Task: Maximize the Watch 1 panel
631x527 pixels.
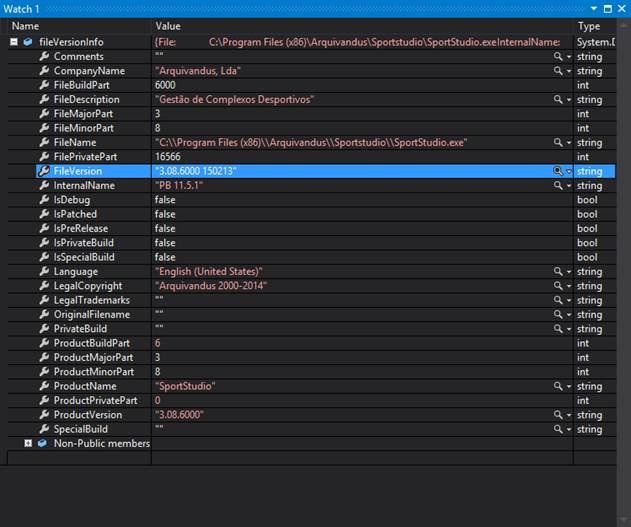Action: click(608, 8)
